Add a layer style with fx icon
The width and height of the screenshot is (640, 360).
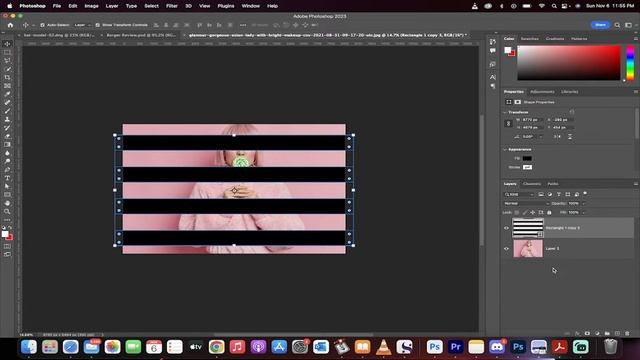pyautogui.click(x=577, y=333)
